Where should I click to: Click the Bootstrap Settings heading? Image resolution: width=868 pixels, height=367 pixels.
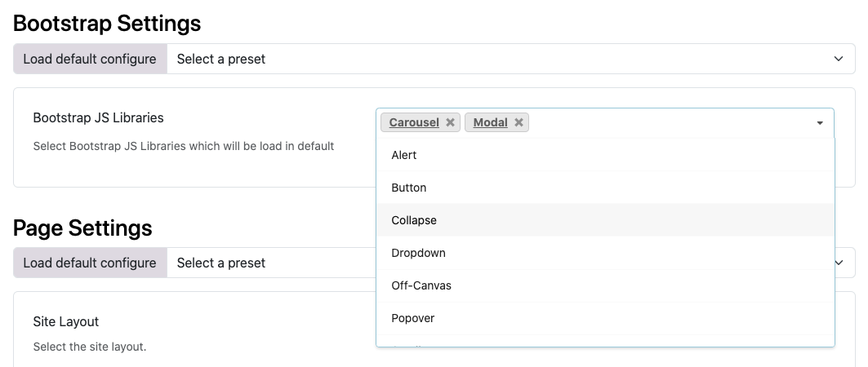pyautogui.click(x=107, y=23)
